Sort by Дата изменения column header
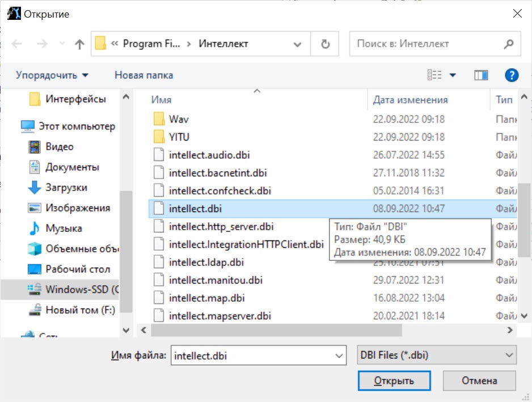The width and height of the screenshot is (532, 402). (x=410, y=100)
